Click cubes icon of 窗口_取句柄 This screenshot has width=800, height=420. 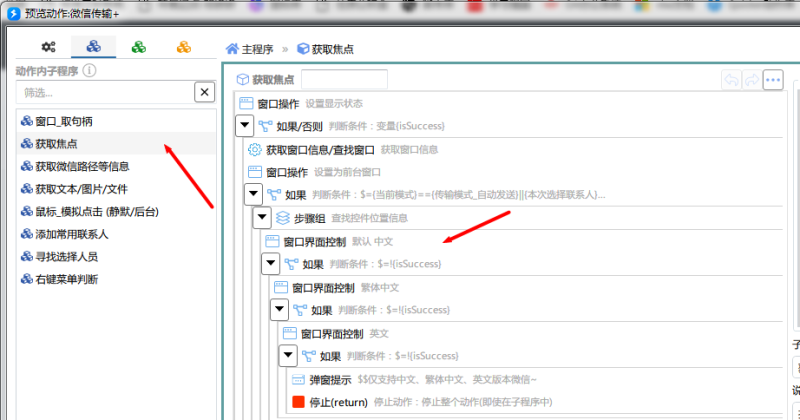pyautogui.click(x=27, y=121)
